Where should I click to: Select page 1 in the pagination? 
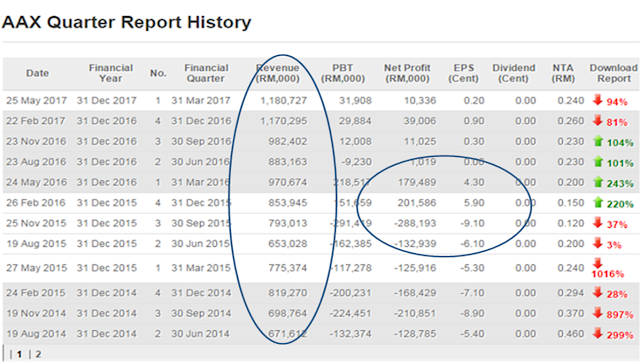coord(19,354)
